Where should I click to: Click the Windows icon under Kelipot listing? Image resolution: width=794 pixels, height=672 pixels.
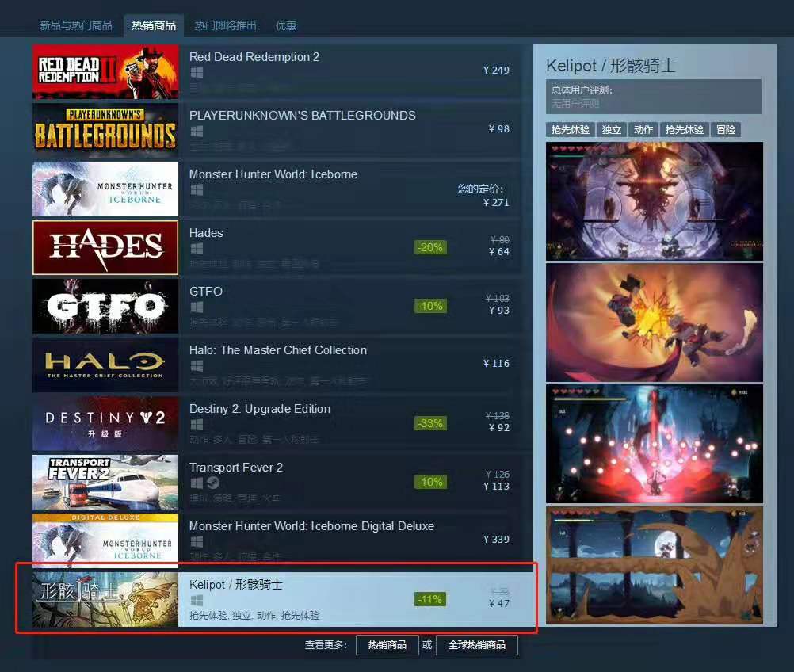[x=197, y=601]
